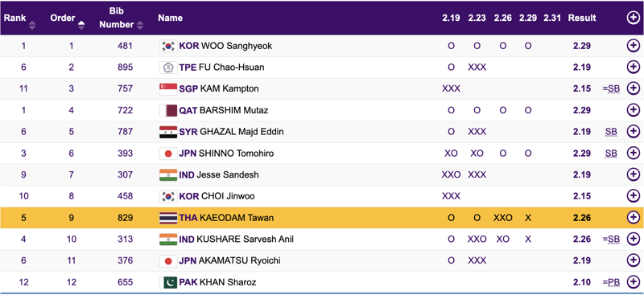This screenshot has height=295, width=644.
Task: Expand the KAEODAM Tawan highlighted row
Action: click(633, 218)
